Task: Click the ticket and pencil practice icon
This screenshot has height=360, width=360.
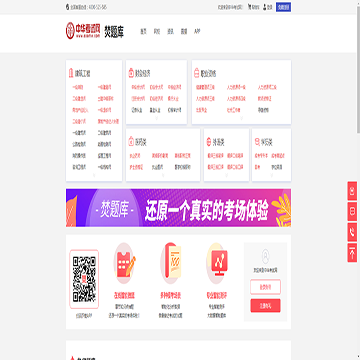Action: point(124,263)
